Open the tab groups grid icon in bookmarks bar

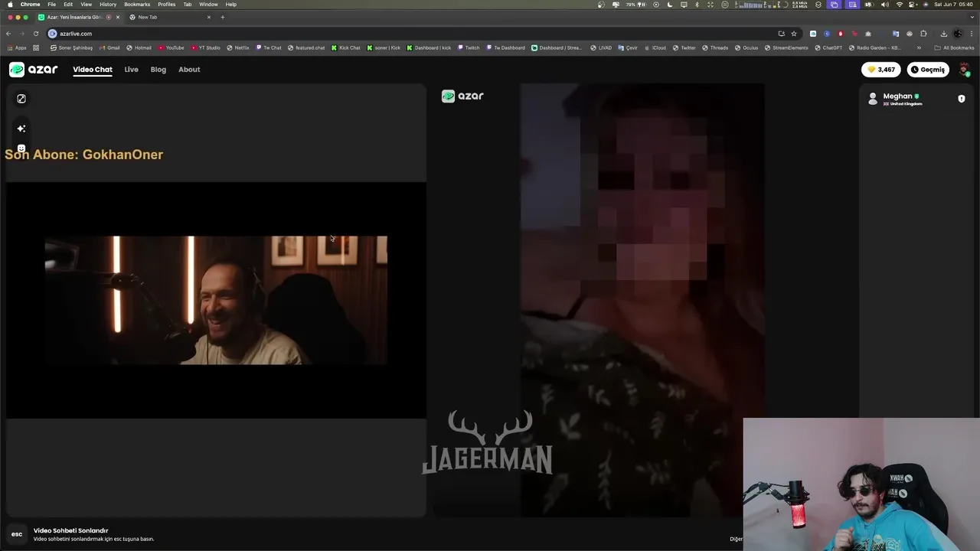tap(36, 47)
